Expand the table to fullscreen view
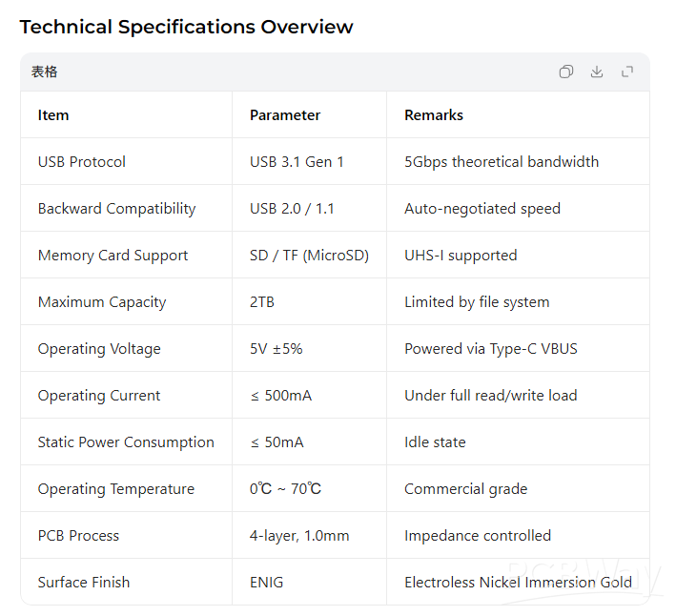Image resolution: width=676 pixels, height=616 pixels. point(627,72)
